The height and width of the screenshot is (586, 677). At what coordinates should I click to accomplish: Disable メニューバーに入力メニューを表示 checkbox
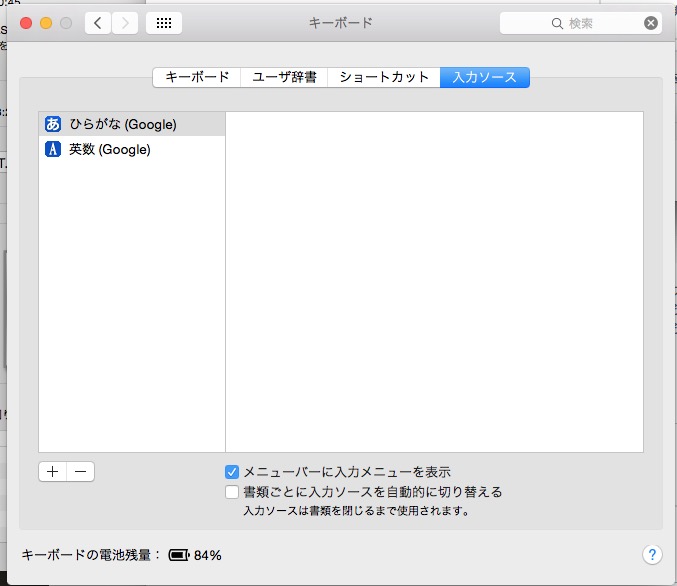[232, 471]
